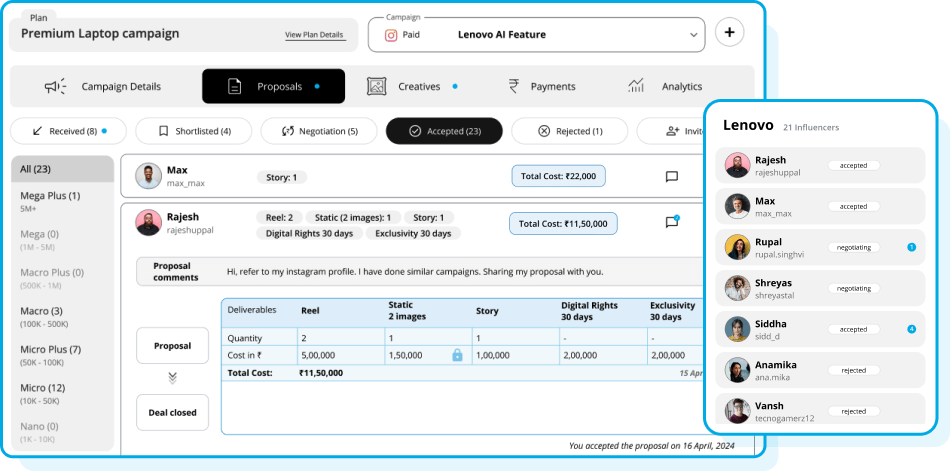This screenshot has width=950, height=471.
Task: Click the Proposal comments text box
Action: click(419, 272)
